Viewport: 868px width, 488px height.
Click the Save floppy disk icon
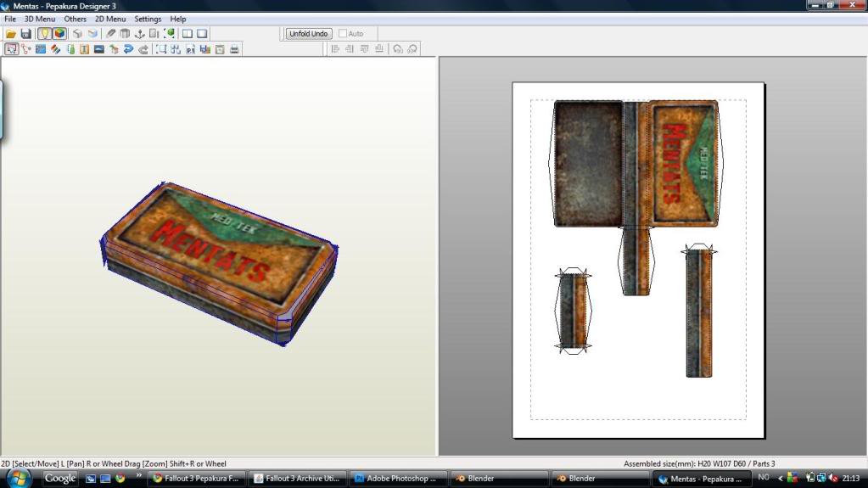pyautogui.click(x=25, y=34)
